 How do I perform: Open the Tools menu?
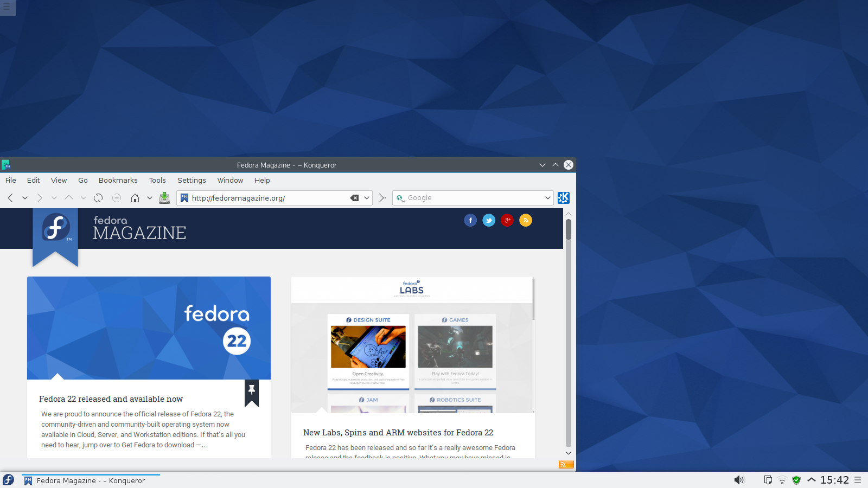pyautogui.click(x=157, y=180)
